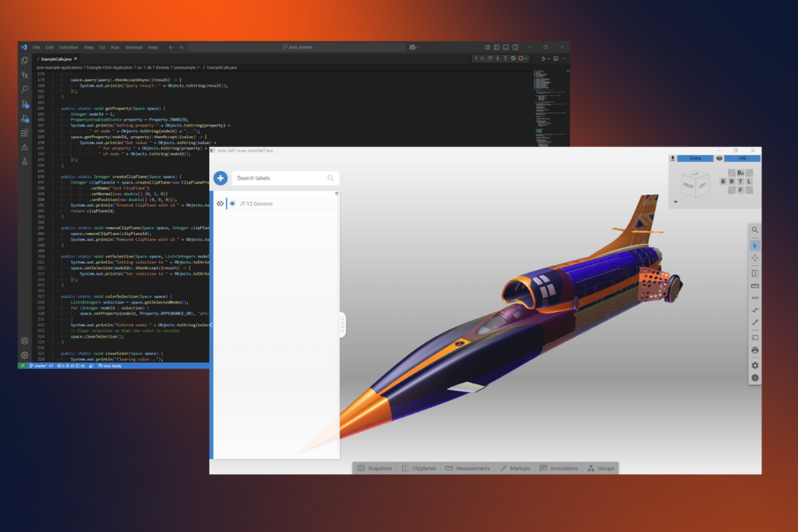798x532 pixels.
Task: Click the Done progress bar
Action: point(695,158)
